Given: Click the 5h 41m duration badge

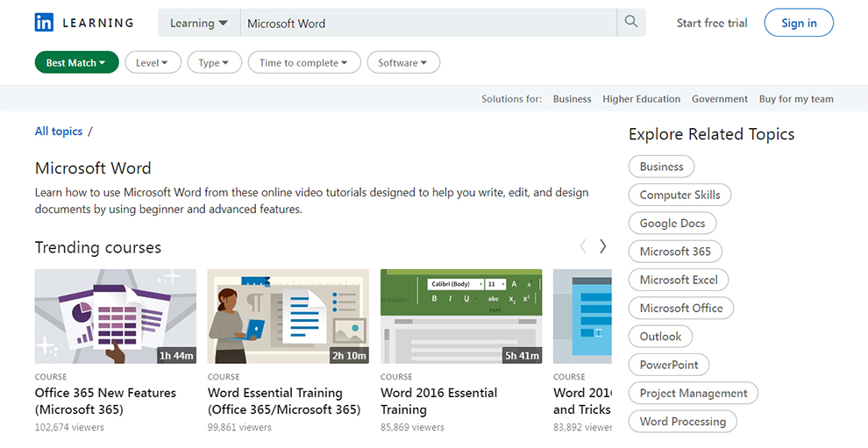Looking at the screenshot, I should tap(522, 356).
